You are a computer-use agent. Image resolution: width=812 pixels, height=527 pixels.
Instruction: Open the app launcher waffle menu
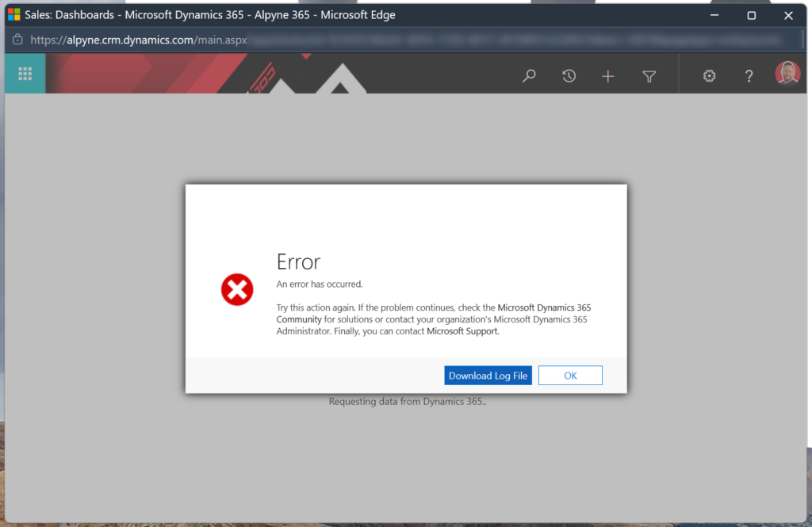(x=25, y=74)
